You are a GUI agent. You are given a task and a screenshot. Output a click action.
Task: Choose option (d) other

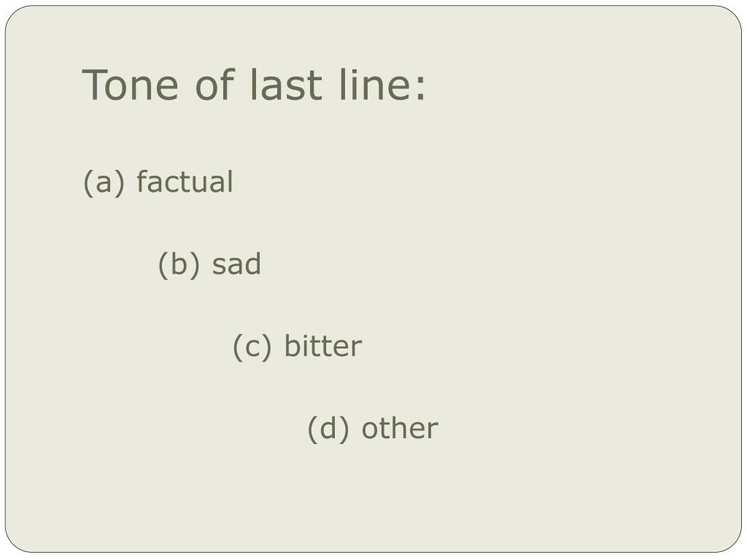pyautogui.click(x=373, y=429)
